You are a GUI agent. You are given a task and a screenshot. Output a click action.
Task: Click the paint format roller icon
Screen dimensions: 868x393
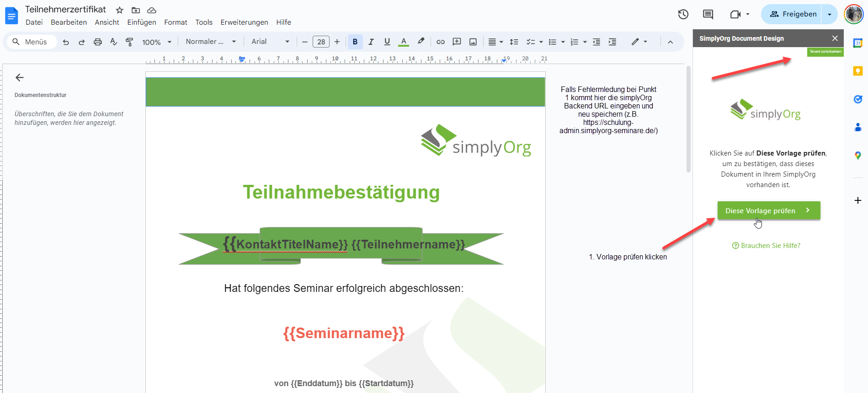click(x=129, y=42)
